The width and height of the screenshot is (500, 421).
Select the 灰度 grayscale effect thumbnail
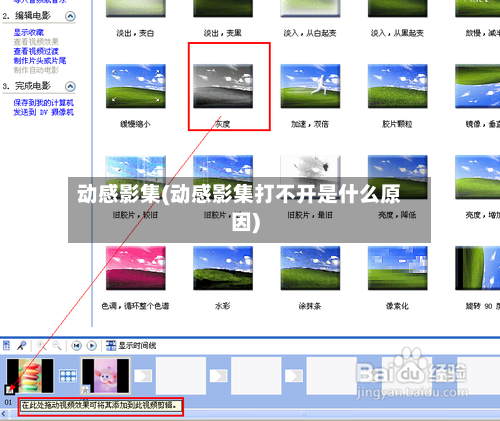(223, 86)
